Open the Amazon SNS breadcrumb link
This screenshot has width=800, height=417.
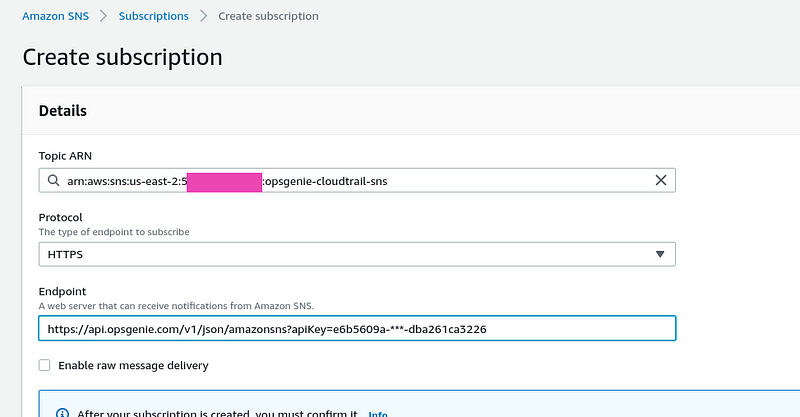click(x=55, y=16)
